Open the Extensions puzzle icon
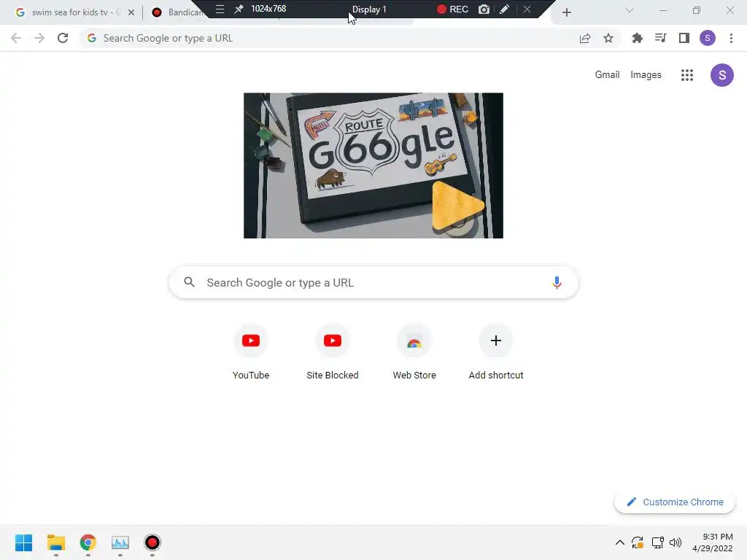 (x=637, y=38)
